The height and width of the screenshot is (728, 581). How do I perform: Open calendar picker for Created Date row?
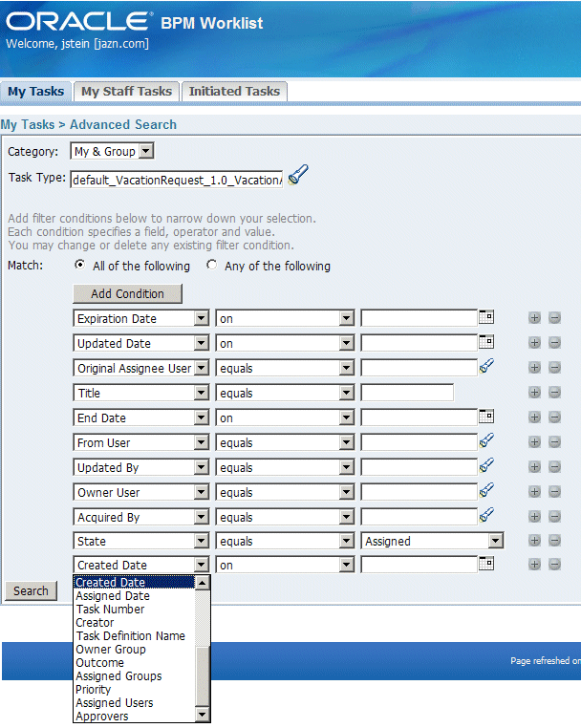486,564
